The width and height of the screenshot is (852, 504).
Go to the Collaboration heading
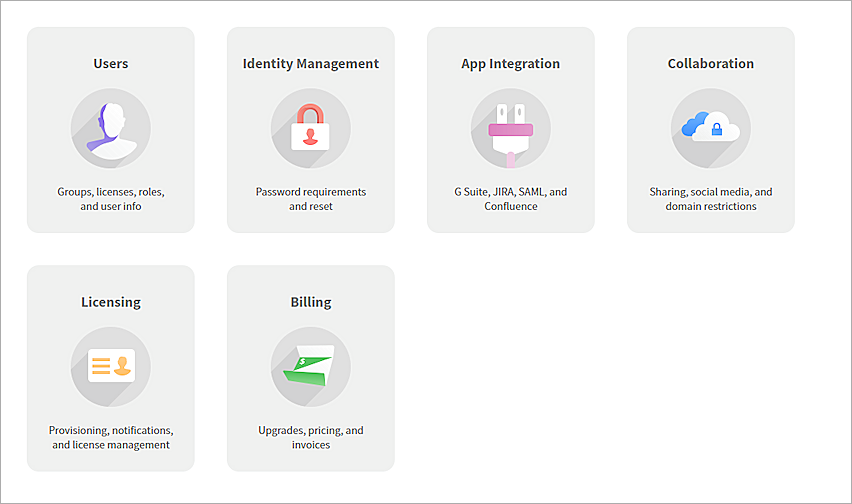711,64
